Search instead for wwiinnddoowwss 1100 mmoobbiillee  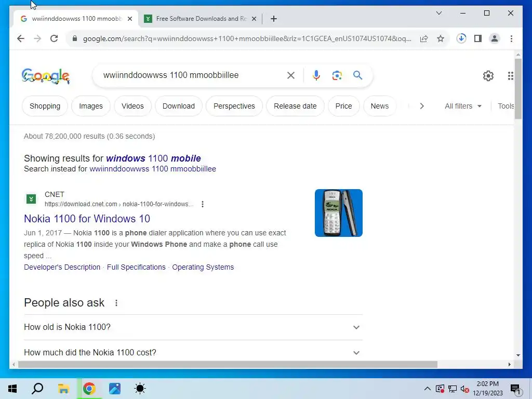click(153, 169)
